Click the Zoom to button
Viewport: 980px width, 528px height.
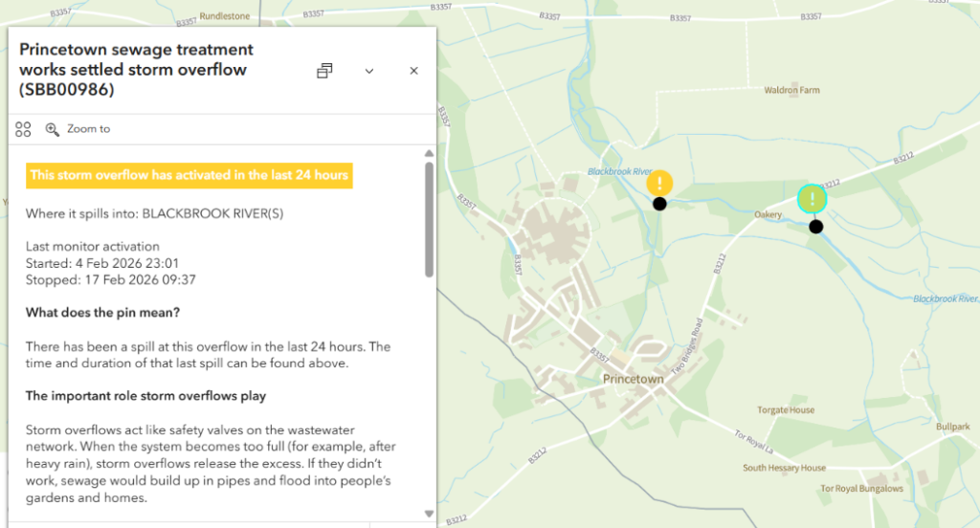click(78, 129)
